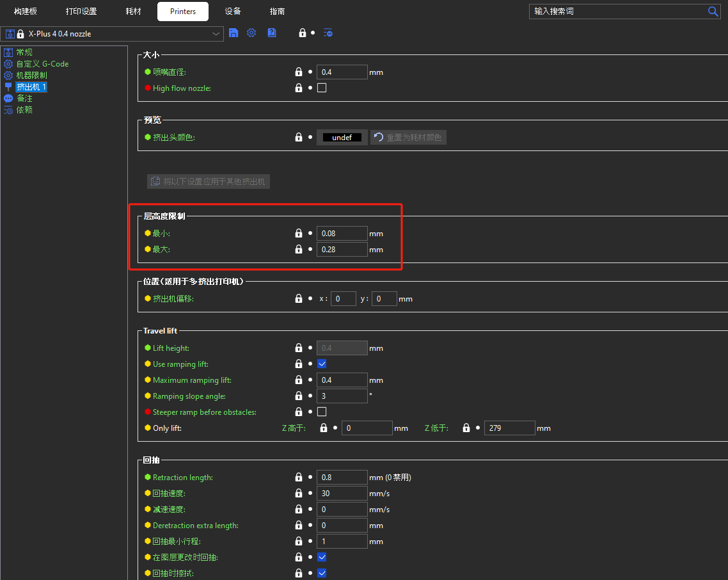This screenshot has width=728, height=580.
Task: Click the lock icon for High flow nozzle
Action: 299,88
